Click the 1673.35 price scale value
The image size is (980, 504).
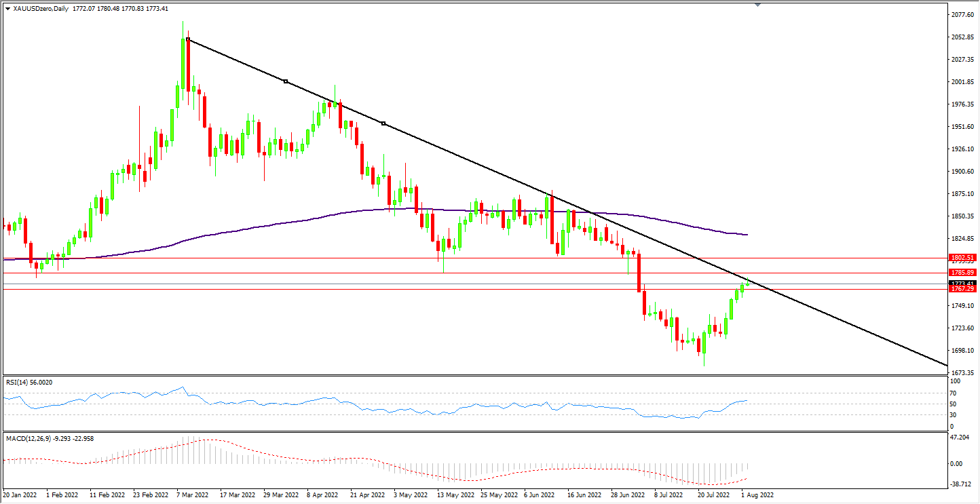[x=964, y=373]
